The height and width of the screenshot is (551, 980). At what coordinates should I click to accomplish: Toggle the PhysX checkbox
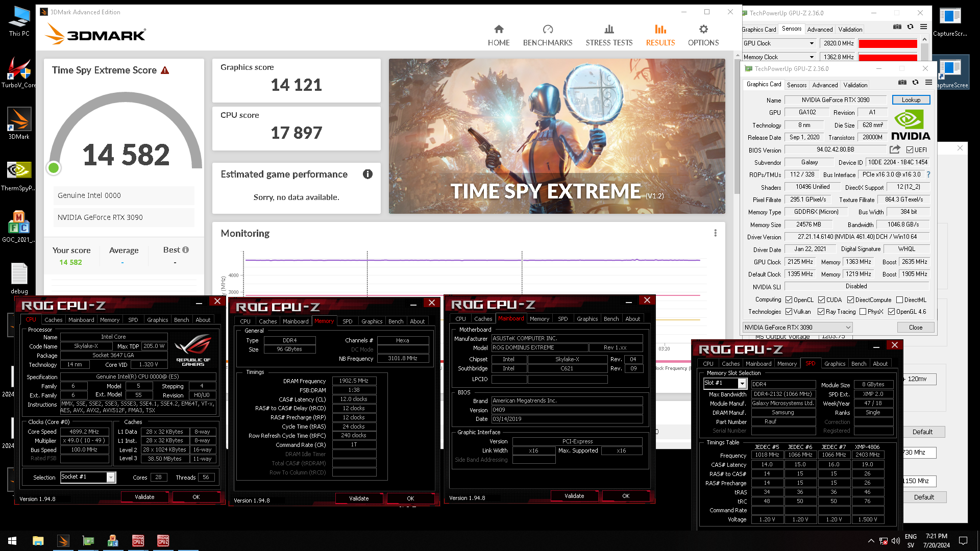(x=863, y=312)
